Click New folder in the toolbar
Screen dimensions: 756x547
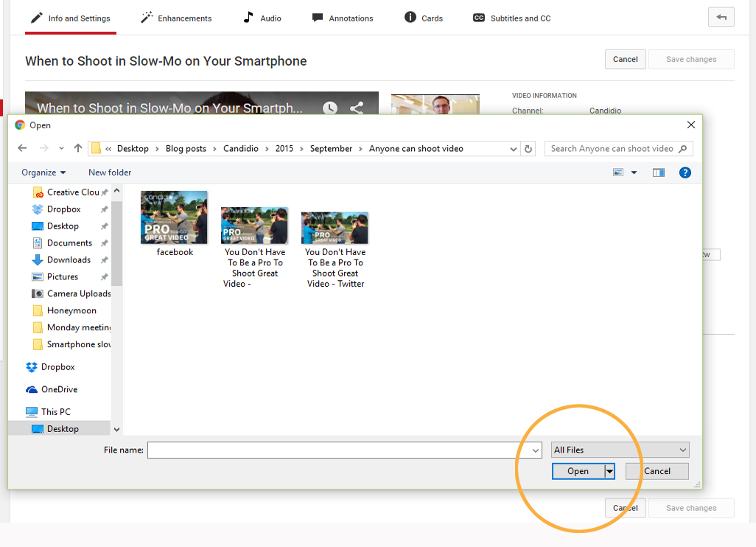tap(110, 173)
